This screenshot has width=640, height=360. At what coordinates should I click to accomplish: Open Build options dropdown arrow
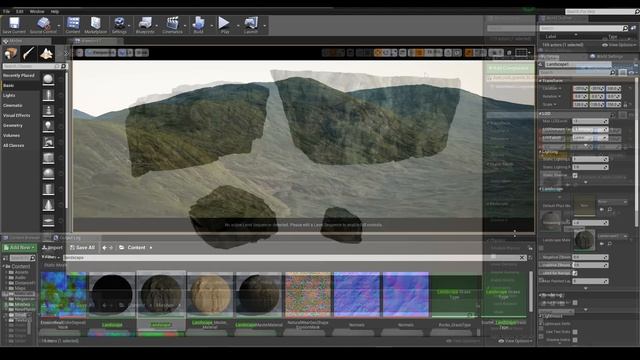(211, 25)
